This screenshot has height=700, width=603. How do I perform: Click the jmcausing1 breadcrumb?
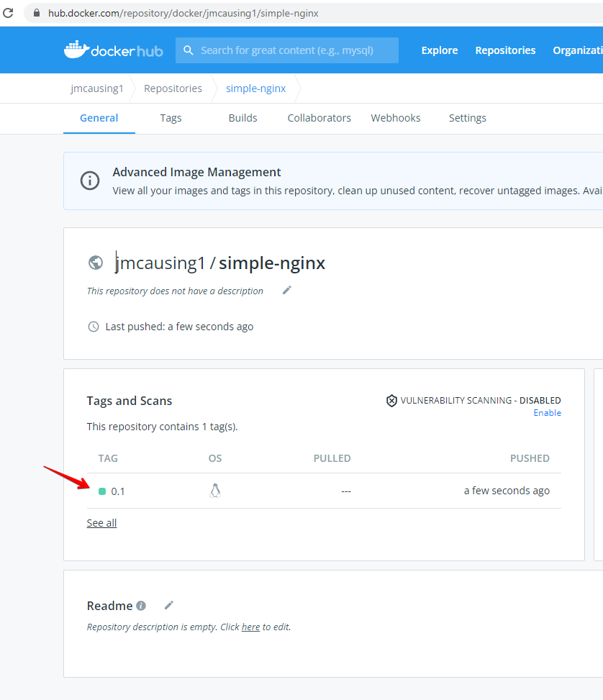(97, 88)
